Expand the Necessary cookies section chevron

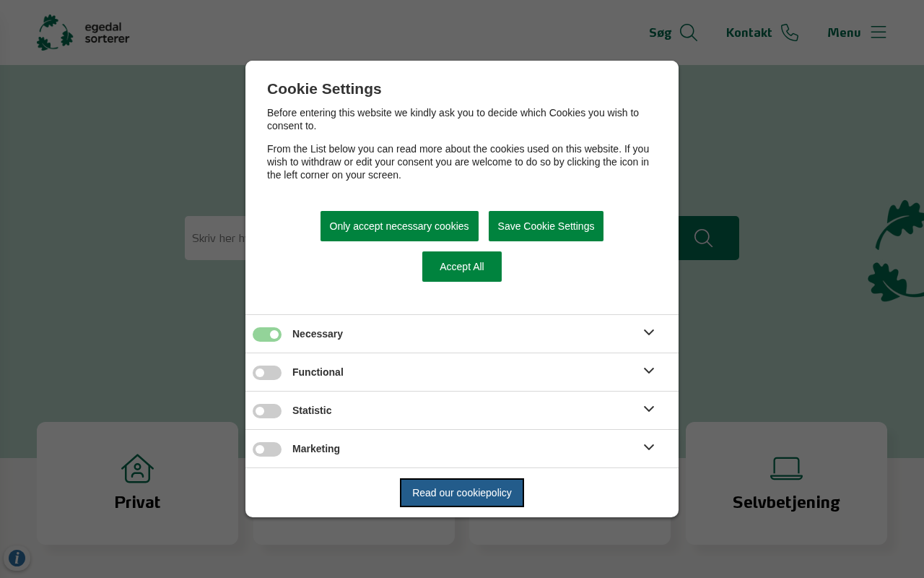tap(649, 332)
